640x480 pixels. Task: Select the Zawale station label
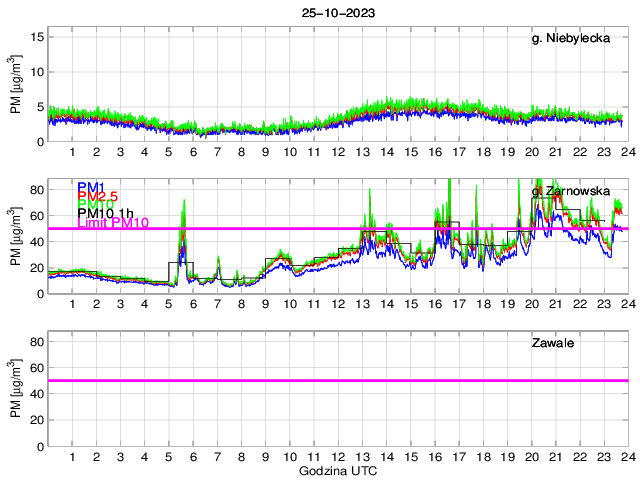tap(551, 343)
